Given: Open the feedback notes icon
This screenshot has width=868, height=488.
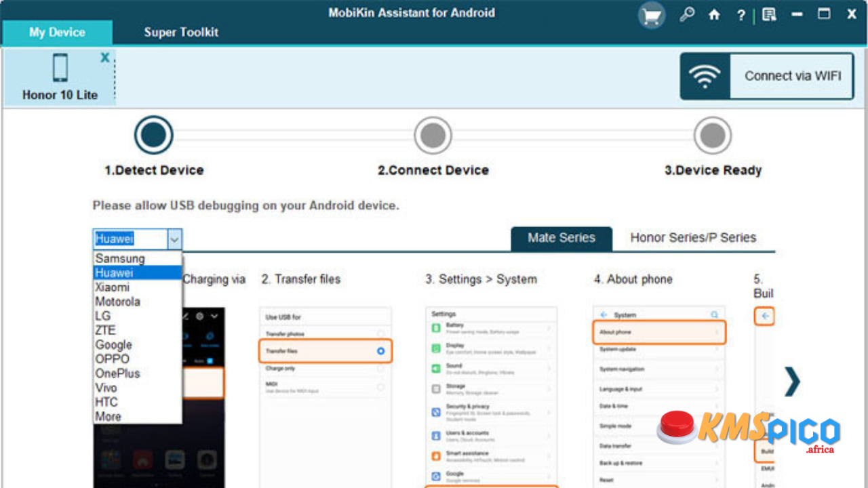Looking at the screenshot, I should coord(769,15).
